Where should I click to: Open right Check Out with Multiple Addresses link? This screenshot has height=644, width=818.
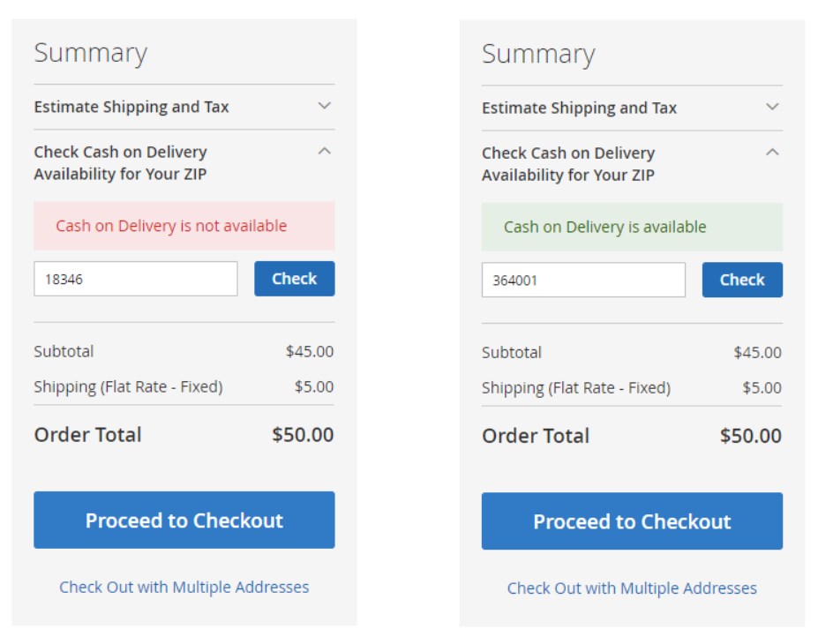point(632,588)
